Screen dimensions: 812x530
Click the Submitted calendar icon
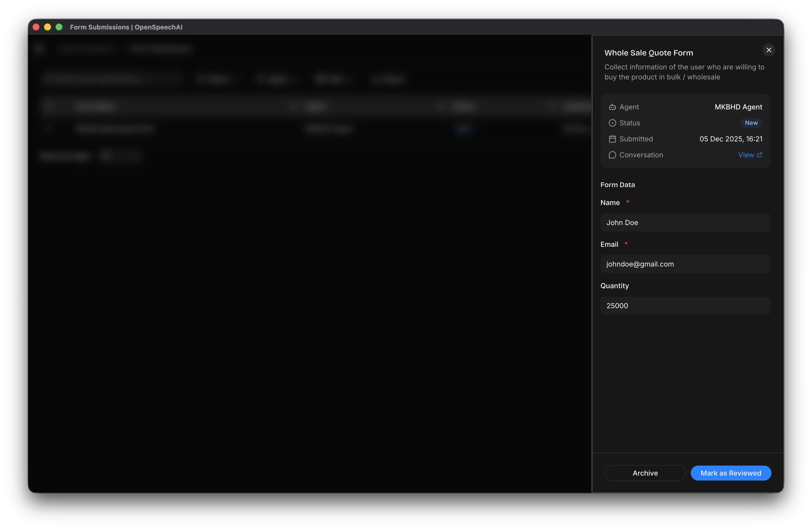click(612, 139)
